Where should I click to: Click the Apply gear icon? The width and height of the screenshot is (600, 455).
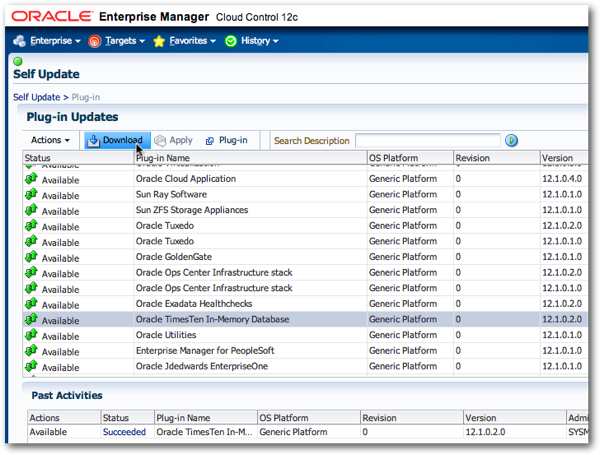click(x=160, y=140)
